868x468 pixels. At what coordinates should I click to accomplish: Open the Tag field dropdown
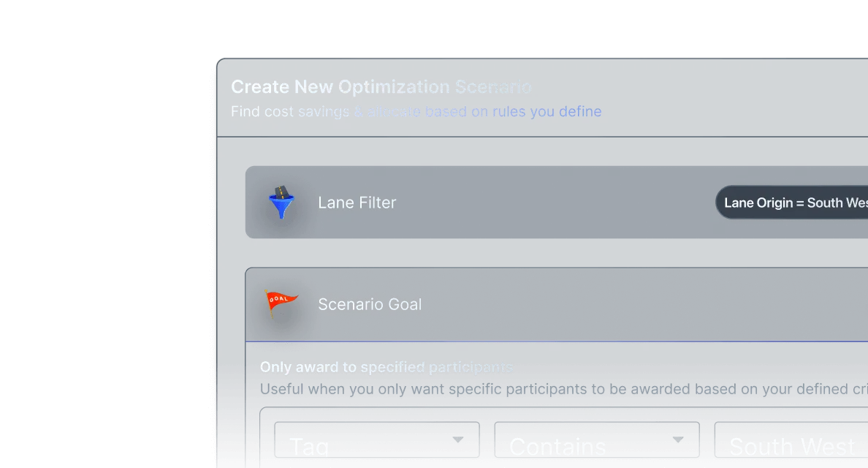[x=377, y=439]
